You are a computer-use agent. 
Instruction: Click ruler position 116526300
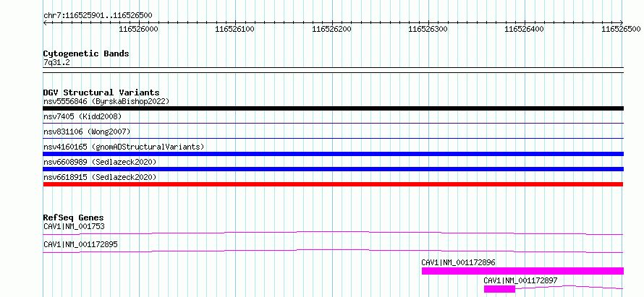(x=428, y=29)
